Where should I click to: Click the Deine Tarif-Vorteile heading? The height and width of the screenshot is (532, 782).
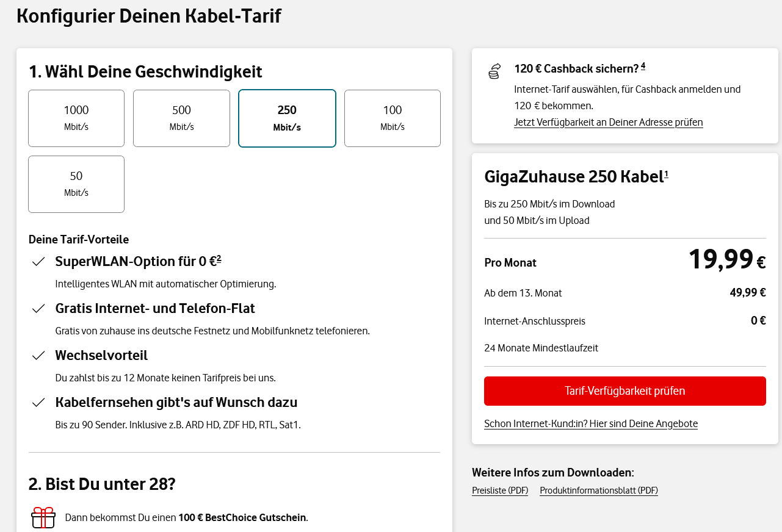79,240
